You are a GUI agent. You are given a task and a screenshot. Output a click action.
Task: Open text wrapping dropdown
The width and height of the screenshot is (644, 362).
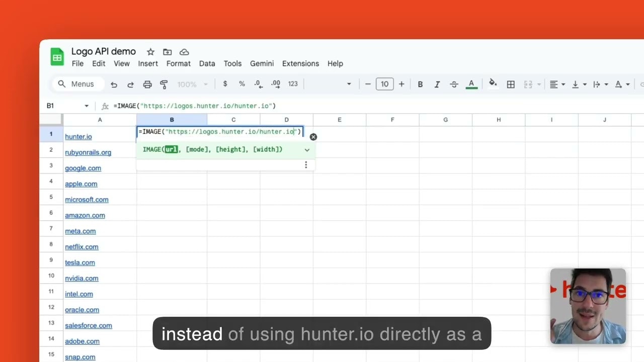[x=600, y=84]
